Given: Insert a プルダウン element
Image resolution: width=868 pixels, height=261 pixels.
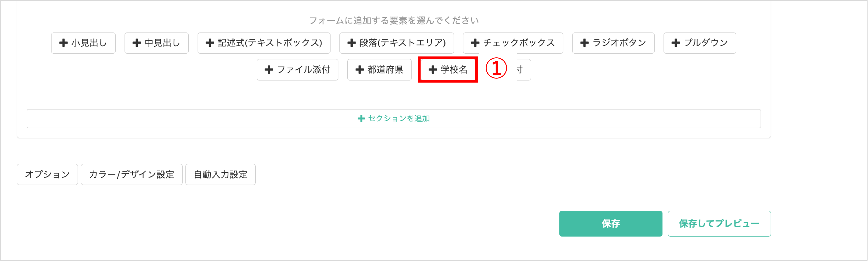Looking at the screenshot, I should pyautogui.click(x=700, y=43).
